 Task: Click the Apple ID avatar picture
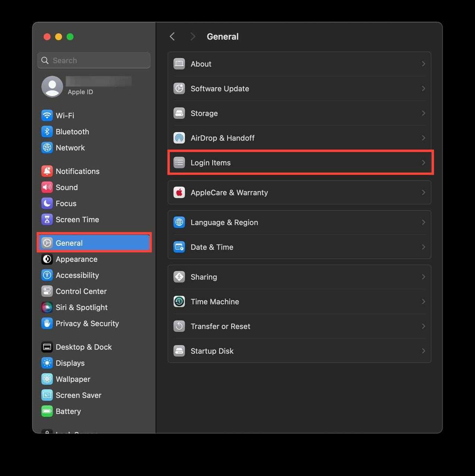tap(52, 87)
